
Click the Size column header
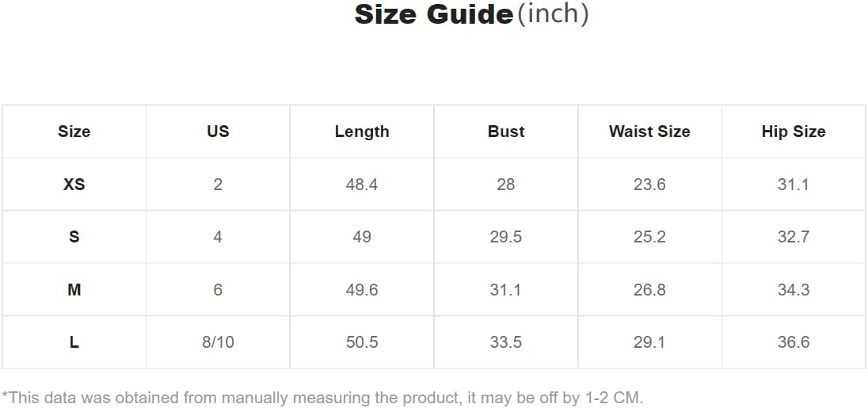pos(74,132)
